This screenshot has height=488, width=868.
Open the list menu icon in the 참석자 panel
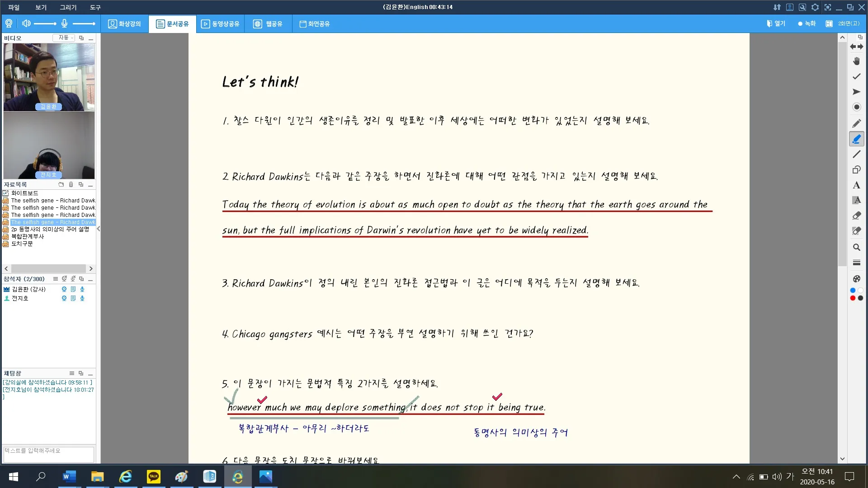pos(55,279)
